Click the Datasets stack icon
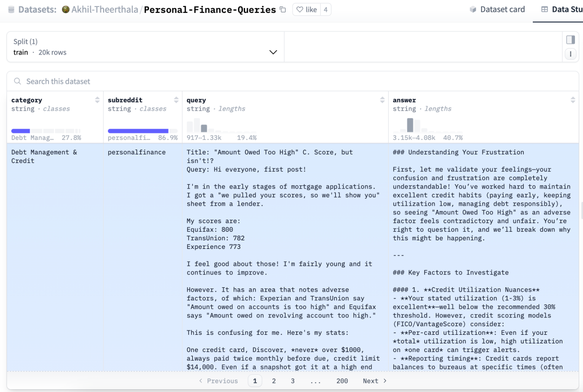Image resolution: width=583 pixels, height=392 pixels. point(11,10)
